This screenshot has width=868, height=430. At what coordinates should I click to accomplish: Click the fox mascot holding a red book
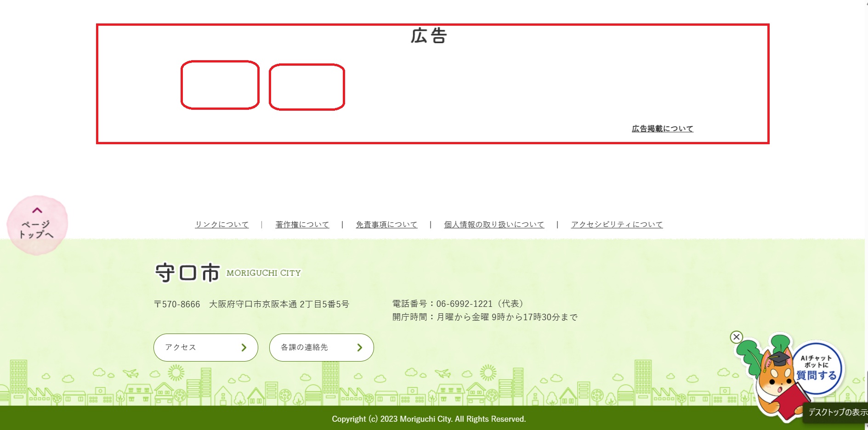pos(776,382)
